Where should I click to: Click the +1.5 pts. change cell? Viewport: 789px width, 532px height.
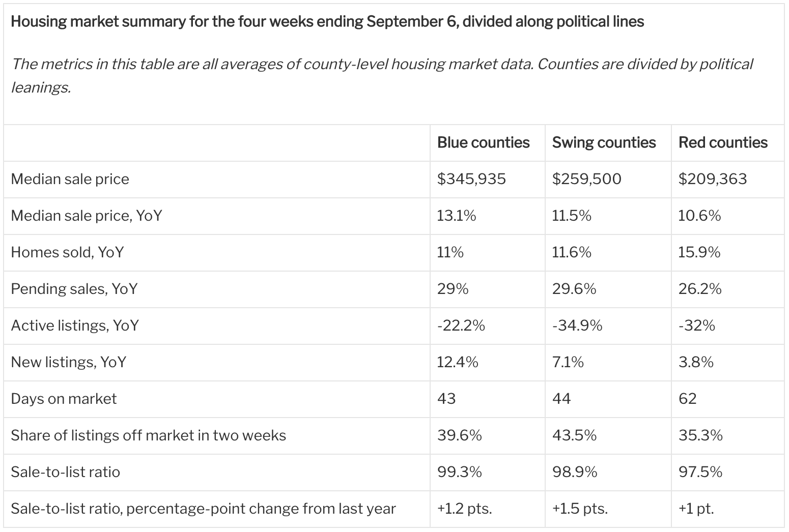(x=580, y=509)
